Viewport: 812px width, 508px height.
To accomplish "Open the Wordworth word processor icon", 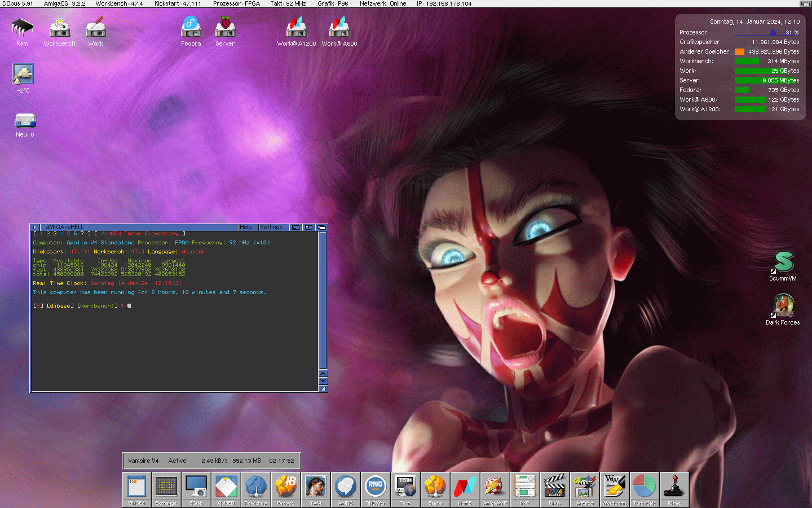I will pos(614,489).
